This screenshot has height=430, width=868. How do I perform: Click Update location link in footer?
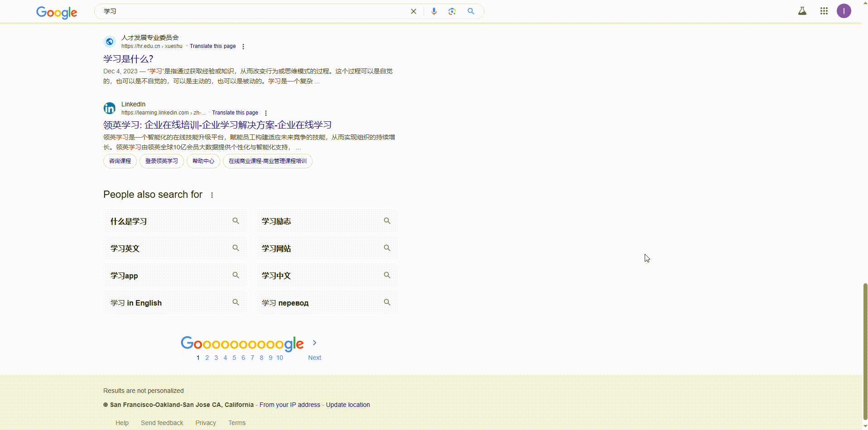[x=347, y=405]
